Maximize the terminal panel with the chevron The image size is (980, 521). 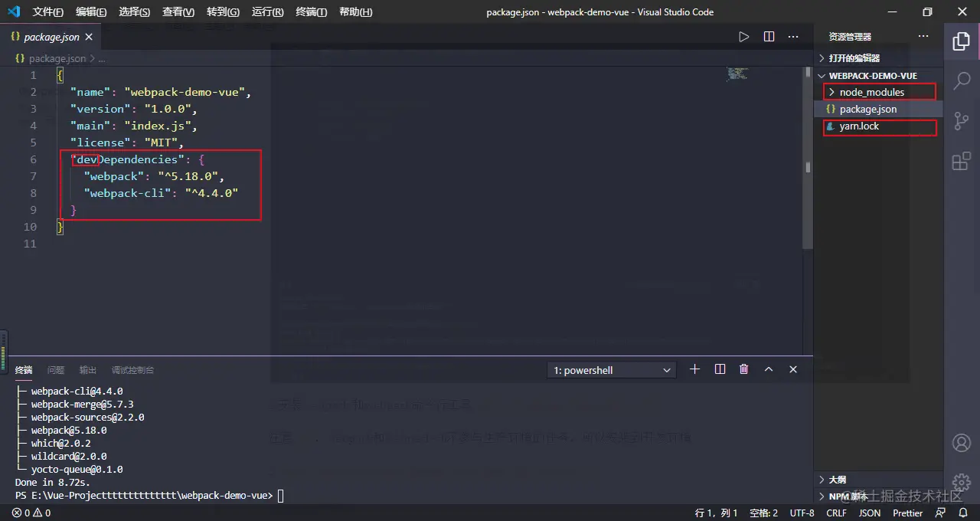coord(768,369)
